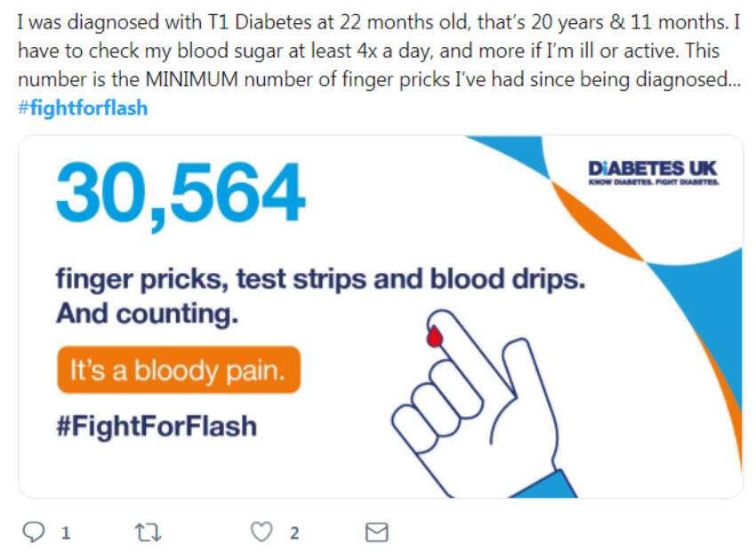Click the large 30,564 number in the image
The width and height of the screenshot is (756, 560).
181,192
